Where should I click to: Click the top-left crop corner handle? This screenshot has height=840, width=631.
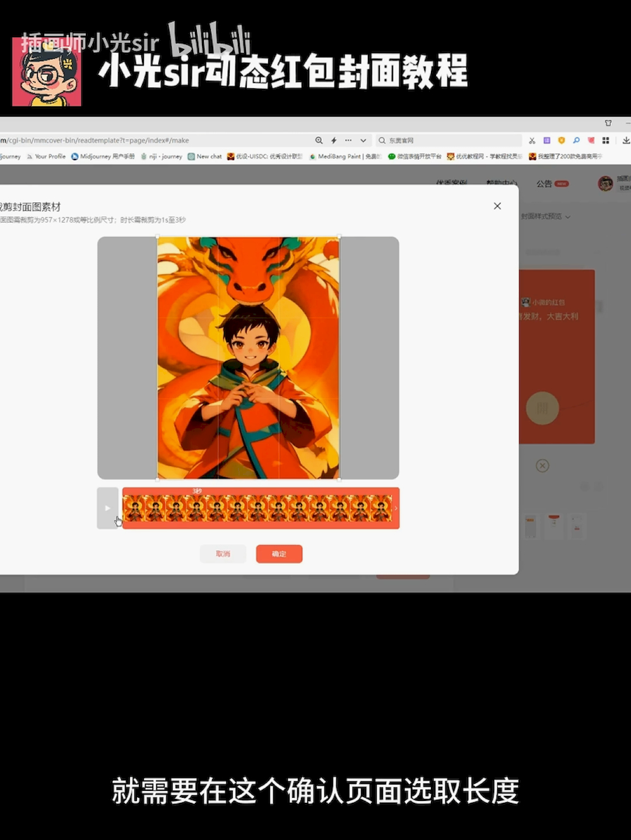(158, 238)
